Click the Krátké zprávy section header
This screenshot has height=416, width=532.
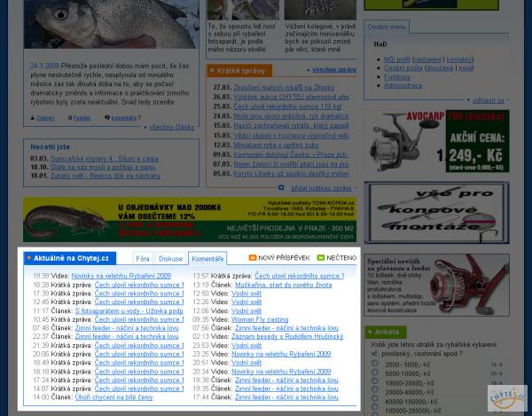[x=239, y=71]
